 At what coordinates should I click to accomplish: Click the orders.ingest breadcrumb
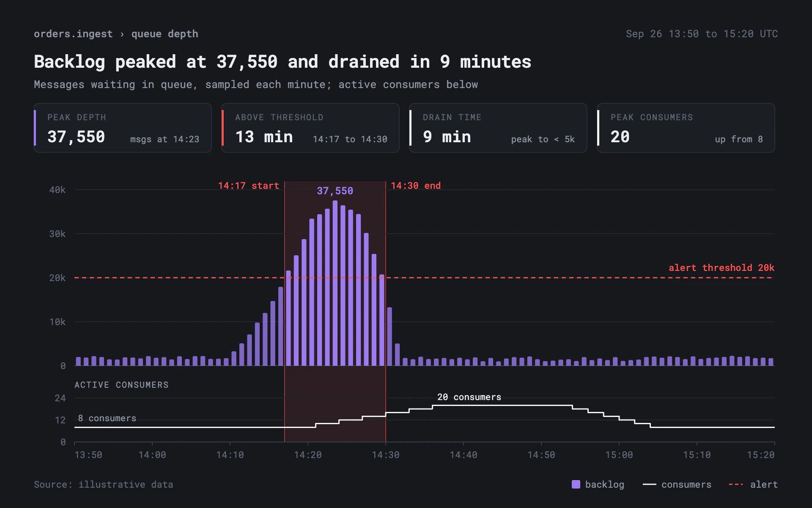(73, 34)
